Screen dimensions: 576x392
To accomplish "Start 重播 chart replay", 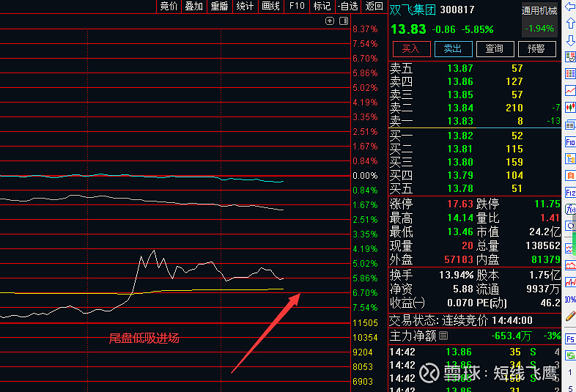I will (x=220, y=7).
